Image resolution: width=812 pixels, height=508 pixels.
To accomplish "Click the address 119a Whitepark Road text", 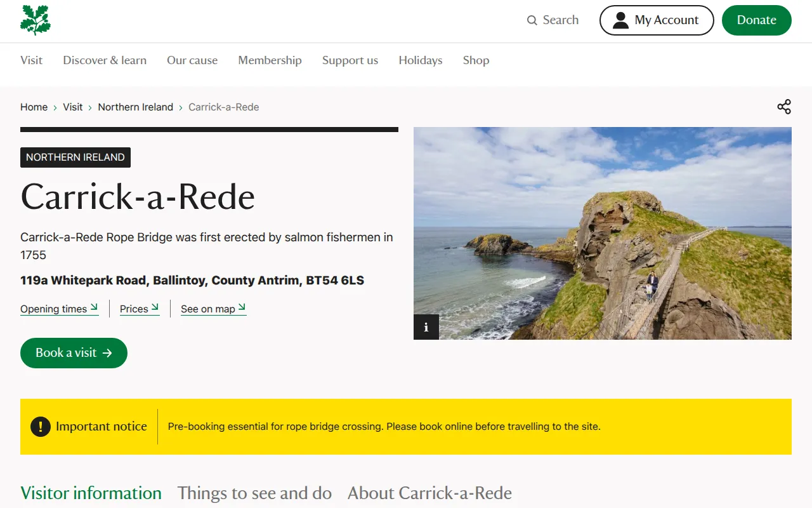I will (192, 280).
